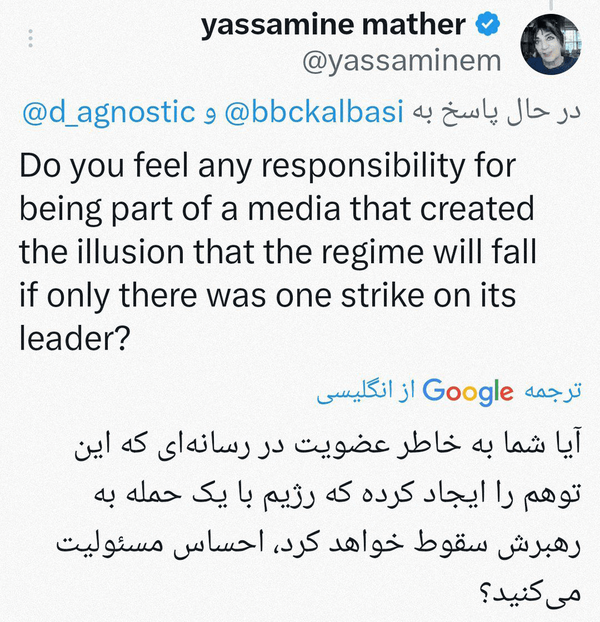Click yassamine mather's profile avatar
Image resolution: width=600 pixels, height=622 pixels.
[x=551, y=44]
